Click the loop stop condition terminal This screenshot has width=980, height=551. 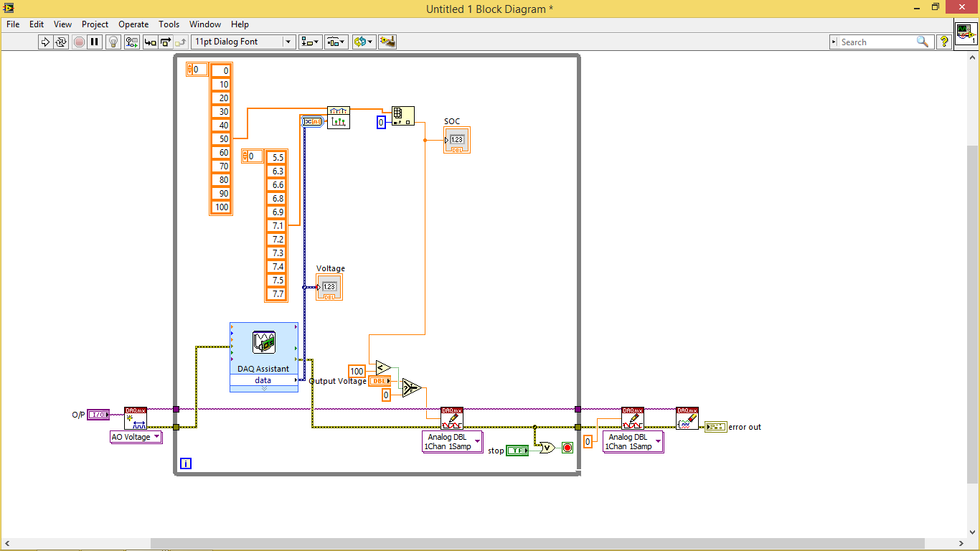click(567, 448)
